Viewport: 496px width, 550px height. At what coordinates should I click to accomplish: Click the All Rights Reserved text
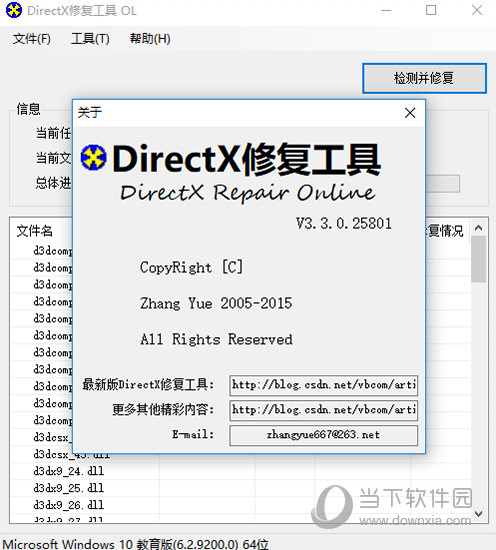coord(216,339)
